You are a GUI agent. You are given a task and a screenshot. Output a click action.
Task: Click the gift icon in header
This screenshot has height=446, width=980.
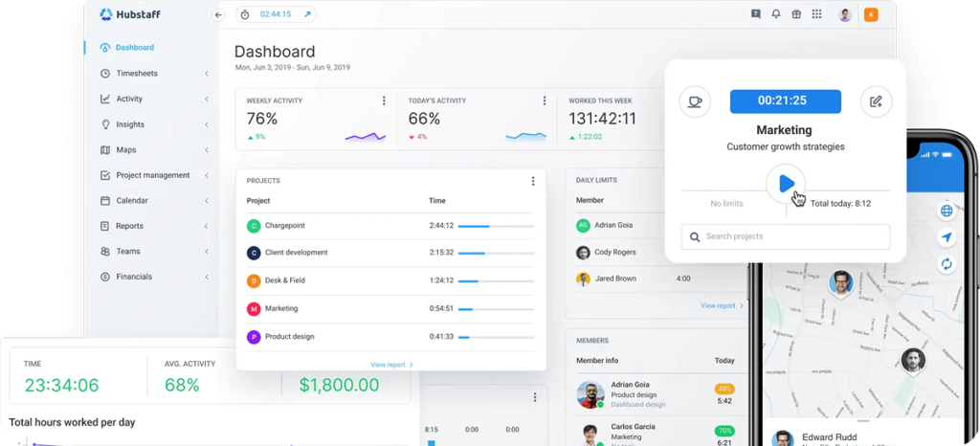(x=795, y=14)
